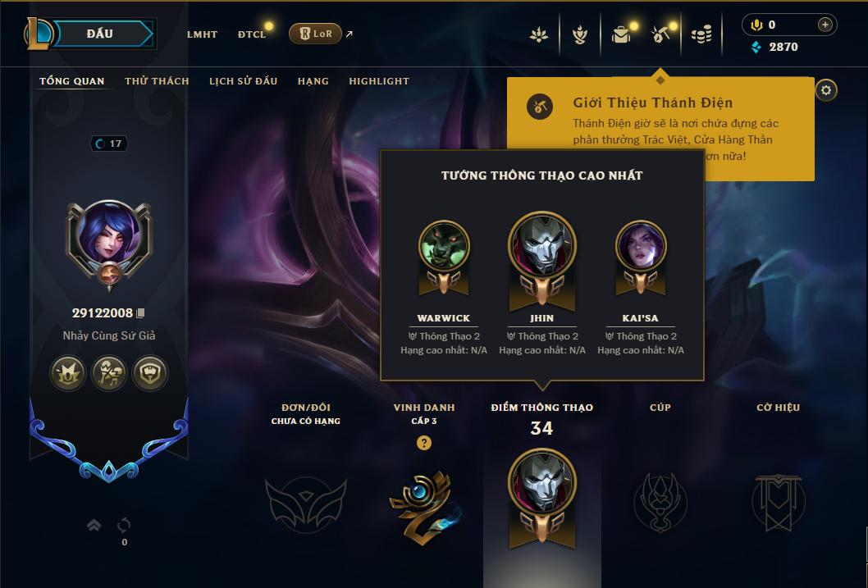868x588 pixels.
Task: Open the LỊCH SỬ ĐẤU tab
Action: click(x=243, y=81)
